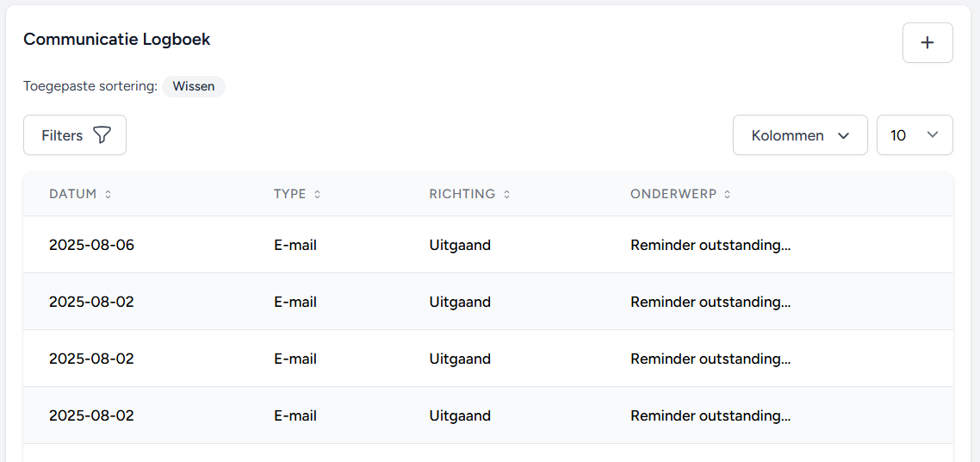This screenshot has height=462, width=980.
Task: Sort by Datum column arrows
Action: (108, 195)
